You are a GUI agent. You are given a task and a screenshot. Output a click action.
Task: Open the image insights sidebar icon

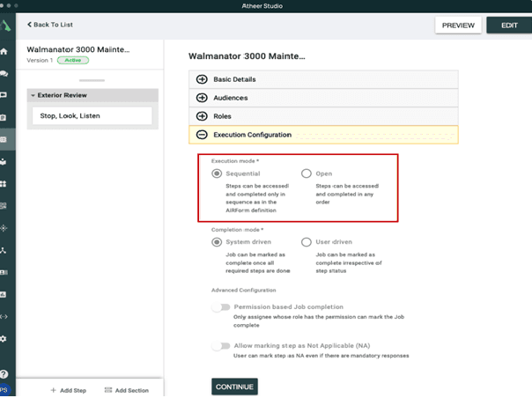click(3, 294)
